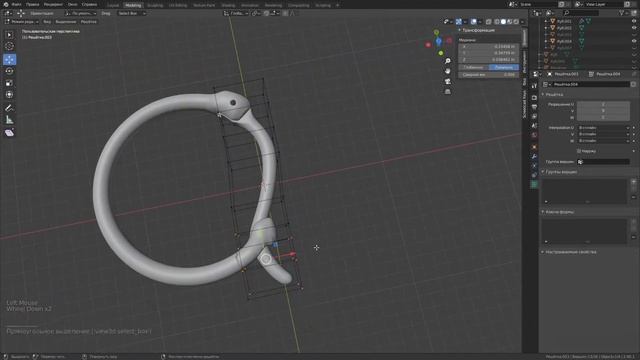Add a vertex group with plus button
This screenshot has height=360, width=640.
(633, 182)
